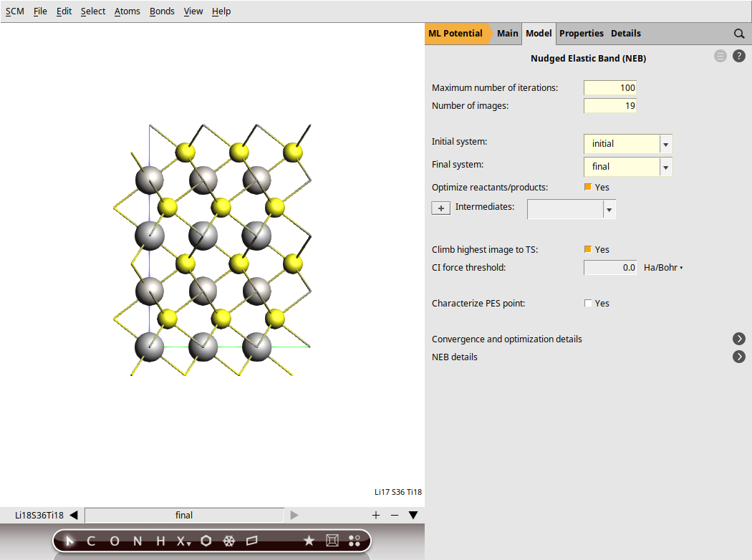Uncheck Climb highest image to TS
The width and height of the screenshot is (752, 560).
point(587,249)
